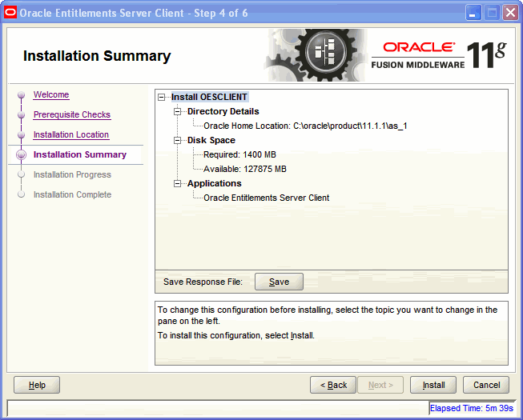Click the disabled Next > button

click(x=380, y=385)
